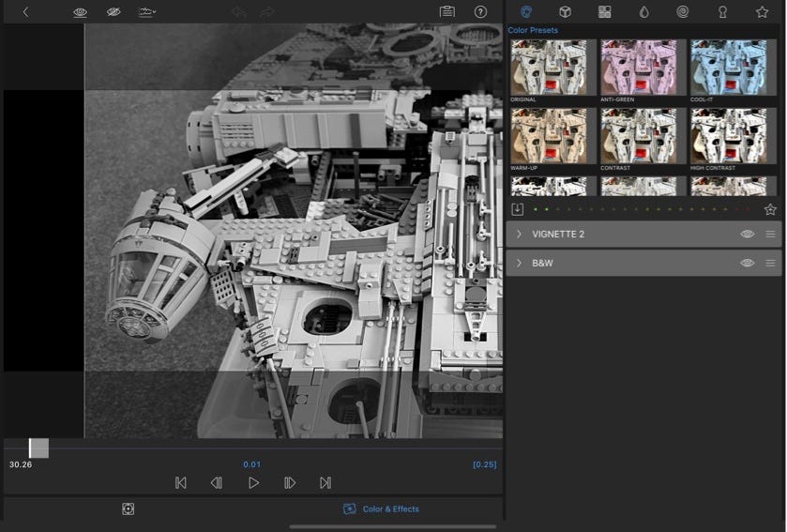
Task: Expand the B&W effect
Action: [x=519, y=263]
